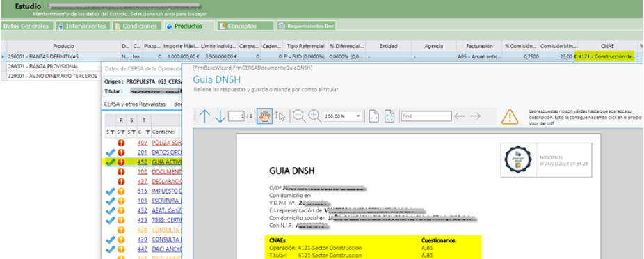
Task: Find the previous match with left arrow
Action: (460, 116)
